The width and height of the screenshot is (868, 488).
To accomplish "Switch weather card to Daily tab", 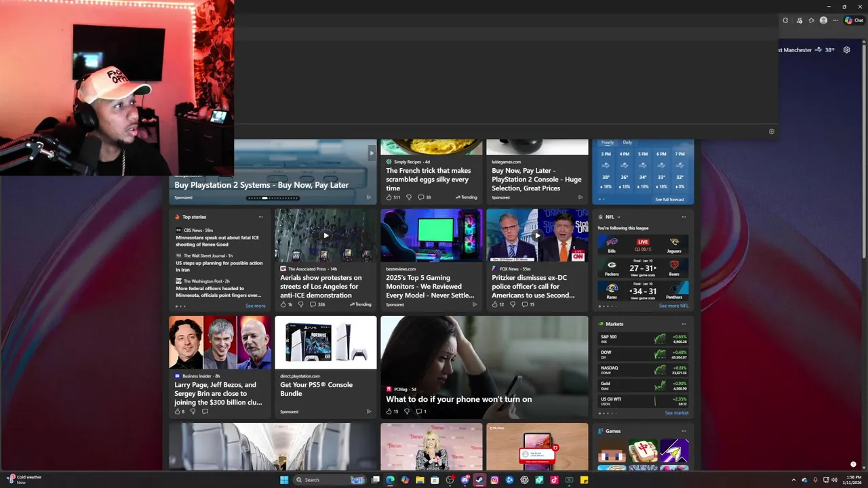I will (627, 142).
